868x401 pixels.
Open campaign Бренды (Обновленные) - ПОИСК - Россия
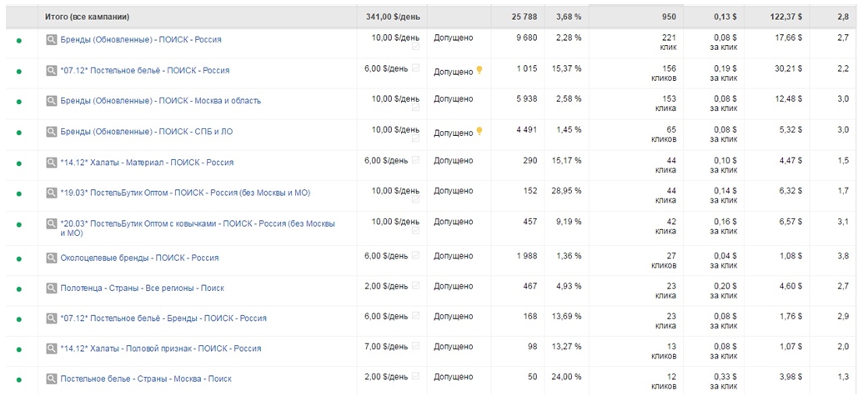tap(141, 39)
